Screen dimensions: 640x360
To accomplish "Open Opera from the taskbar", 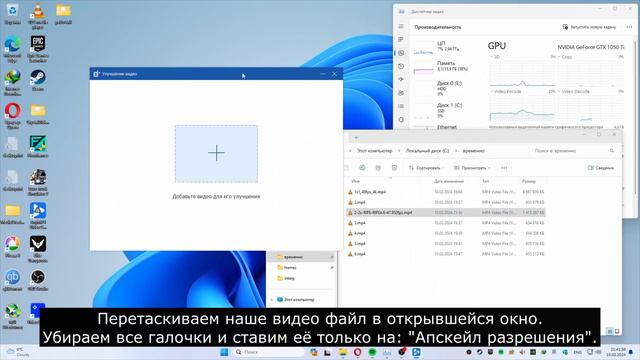I will pyautogui.click(x=358, y=352).
